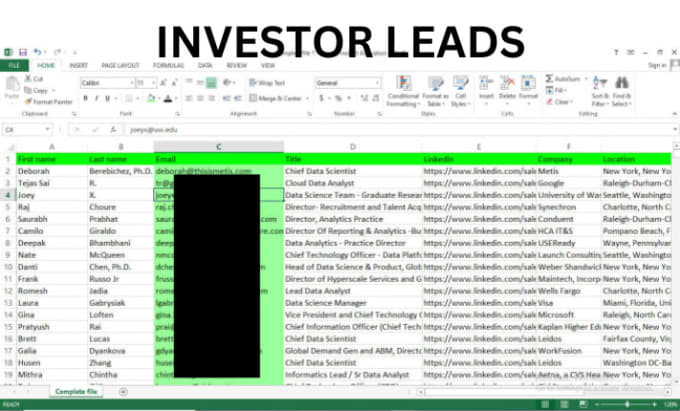680x411 pixels.
Task: Expand the Calibri font name dropdown
Action: [132, 83]
